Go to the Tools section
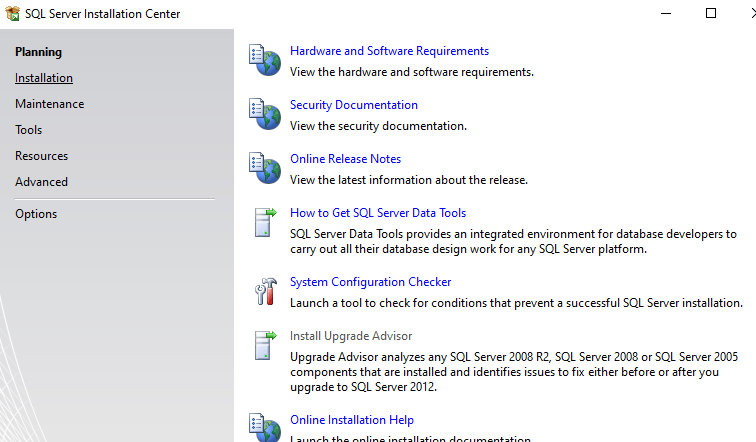The height and width of the screenshot is (442, 756). click(29, 130)
